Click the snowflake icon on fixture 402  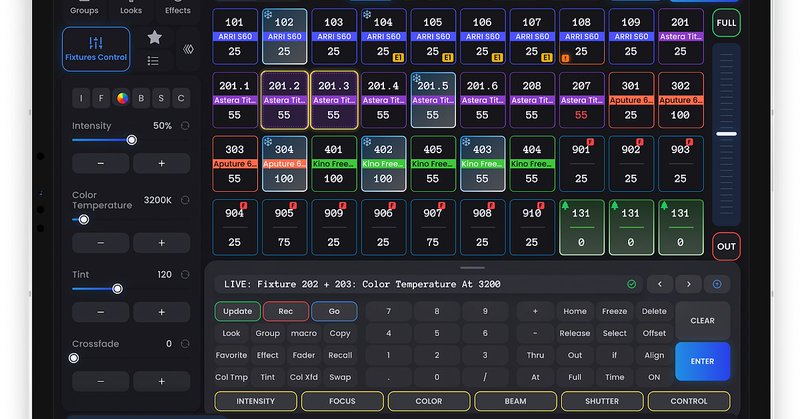pos(367,142)
